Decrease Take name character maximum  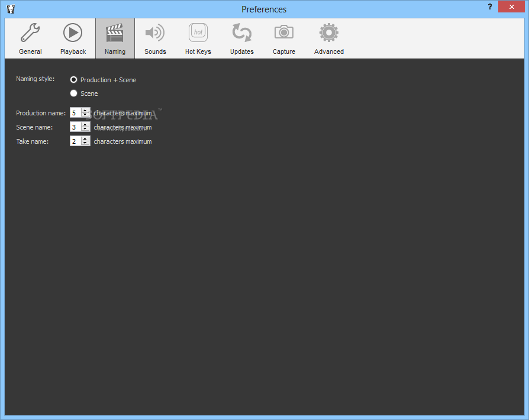(85, 143)
